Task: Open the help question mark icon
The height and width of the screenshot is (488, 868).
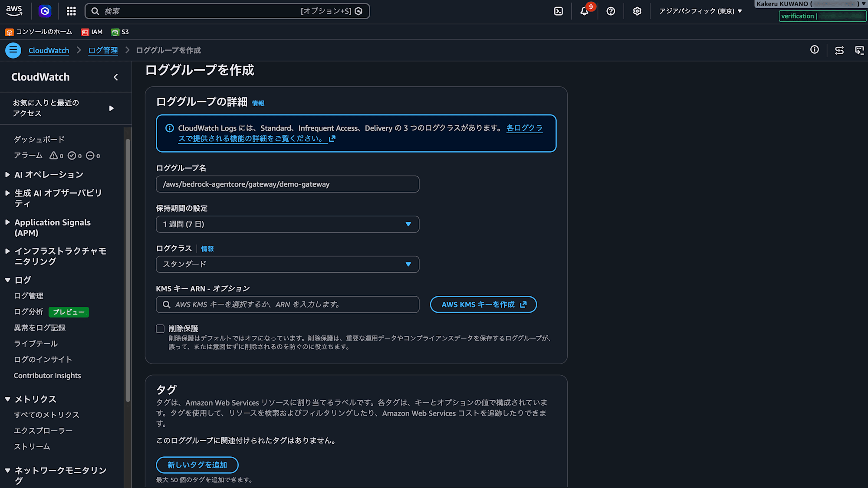Action: pos(611,11)
